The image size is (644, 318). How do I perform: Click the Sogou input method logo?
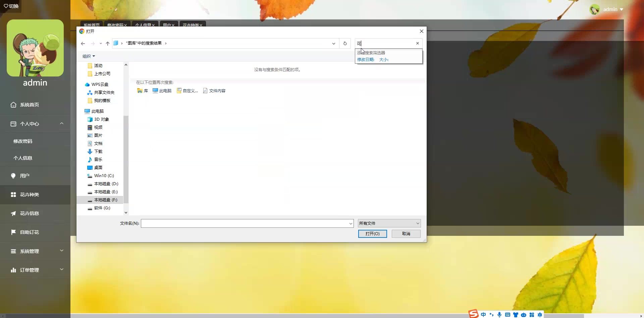pyautogui.click(x=473, y=314)
